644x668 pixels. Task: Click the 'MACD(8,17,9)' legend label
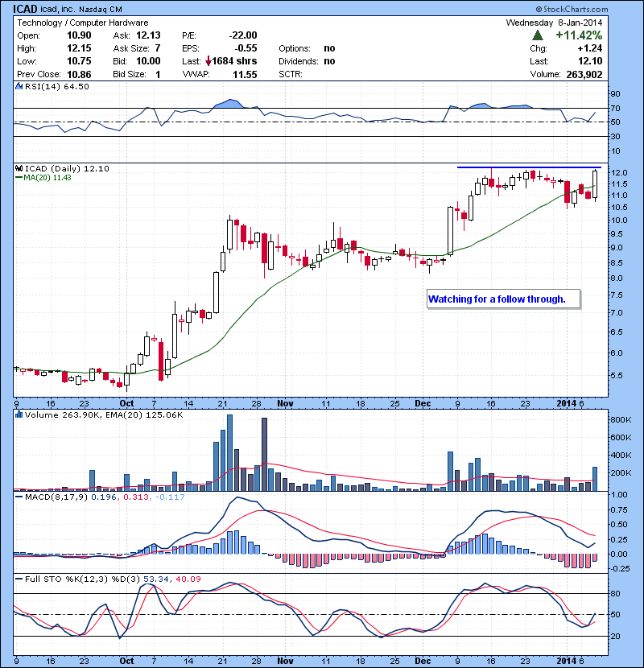[56, 497]
